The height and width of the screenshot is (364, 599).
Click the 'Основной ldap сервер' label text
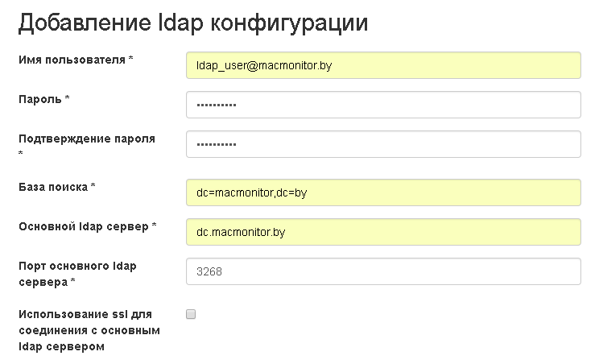[83, 226]
